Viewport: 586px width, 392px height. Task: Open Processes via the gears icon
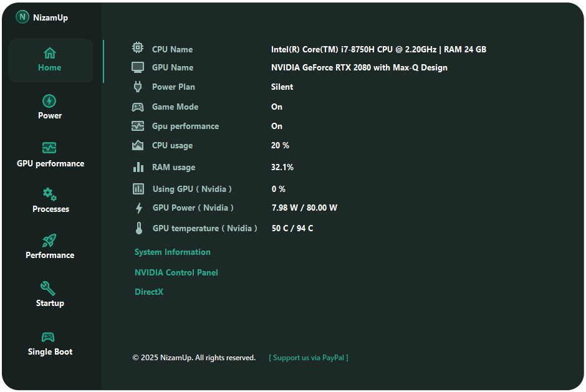pyautogui.click(x=50, y=194)
